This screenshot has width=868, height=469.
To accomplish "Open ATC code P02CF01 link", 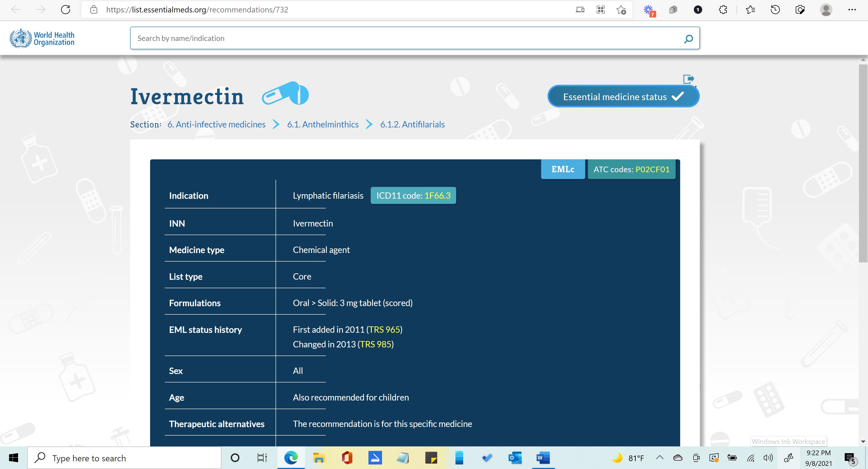I will (652, 169).
